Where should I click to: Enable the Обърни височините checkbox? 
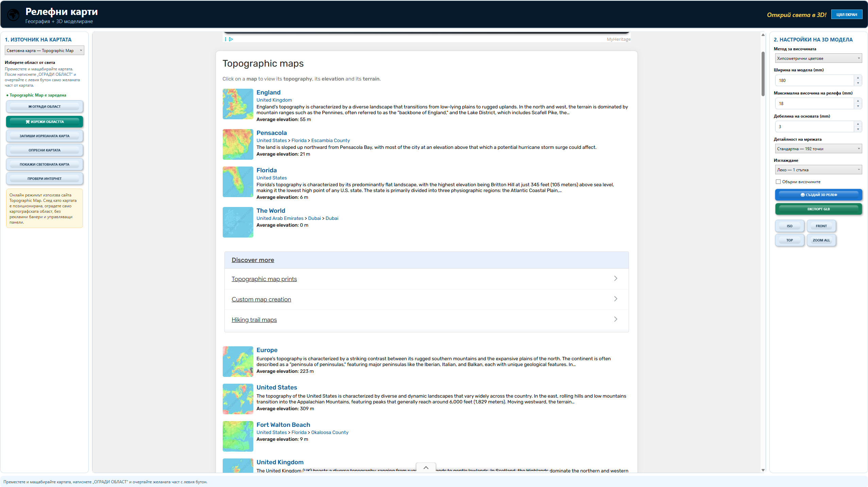[x=778, y=182]
